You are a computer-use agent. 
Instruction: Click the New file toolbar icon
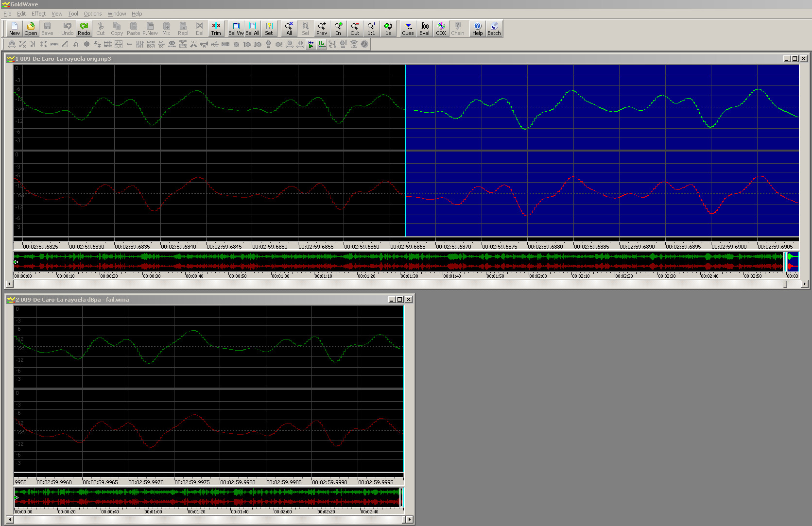15,29
